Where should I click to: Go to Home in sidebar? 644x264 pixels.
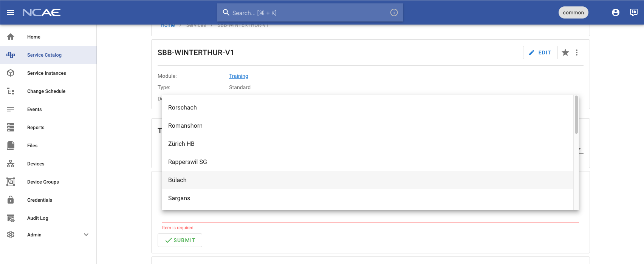click(x=34, y=37)
